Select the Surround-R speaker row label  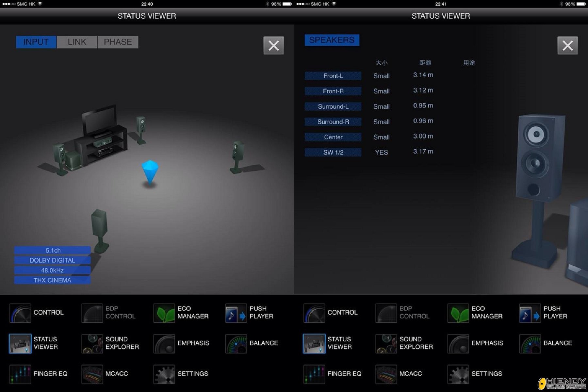pos(333,122)
